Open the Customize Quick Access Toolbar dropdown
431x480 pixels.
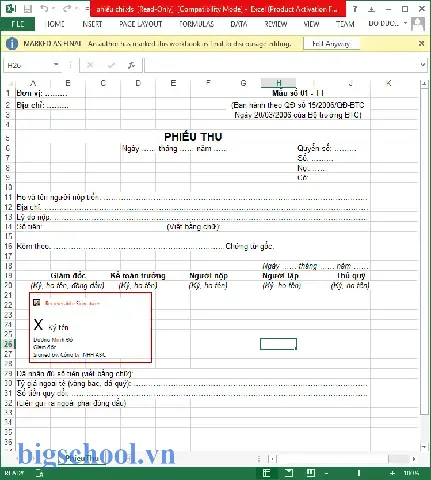87,9
